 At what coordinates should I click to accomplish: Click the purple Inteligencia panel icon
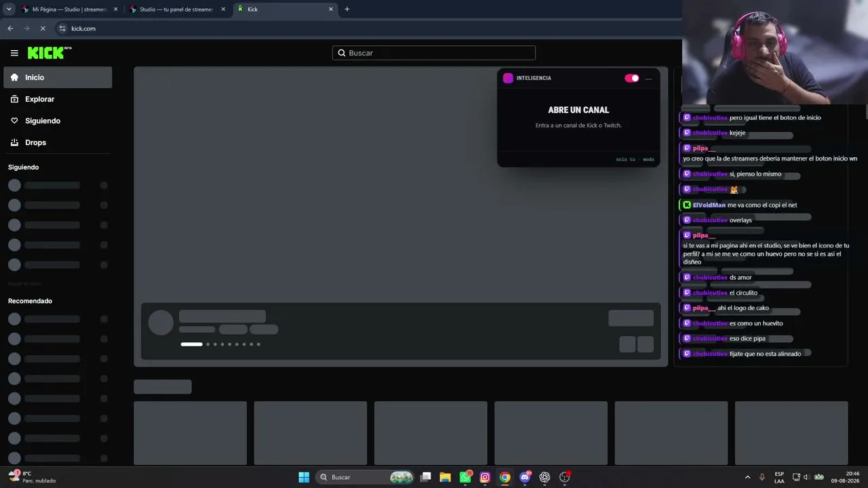click(x=508, y=78)
